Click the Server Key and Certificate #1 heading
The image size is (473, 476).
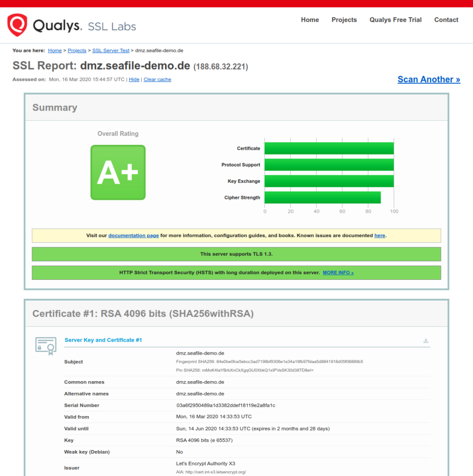[x=103, y=340]
